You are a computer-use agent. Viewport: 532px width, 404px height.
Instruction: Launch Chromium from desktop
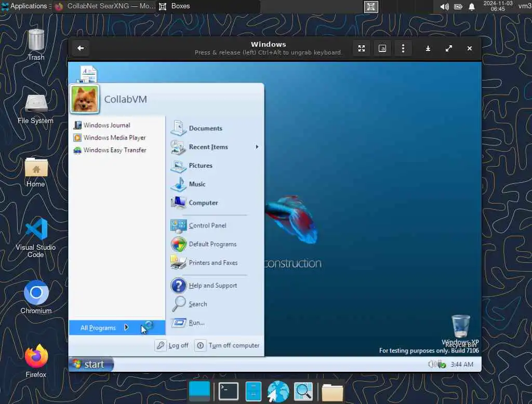tap(36, 297)
